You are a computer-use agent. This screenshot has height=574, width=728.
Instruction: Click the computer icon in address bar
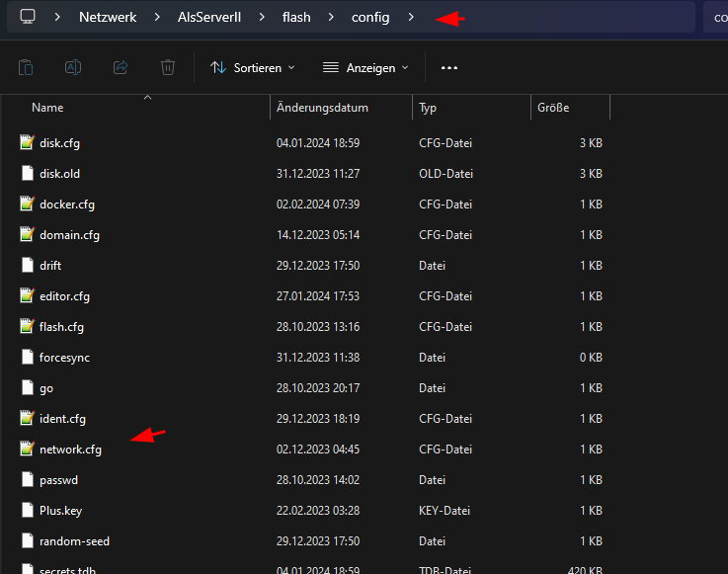click(x=28, y=17)
